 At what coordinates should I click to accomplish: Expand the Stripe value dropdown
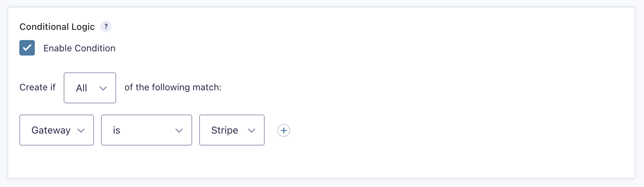click(x=232, y=130)
